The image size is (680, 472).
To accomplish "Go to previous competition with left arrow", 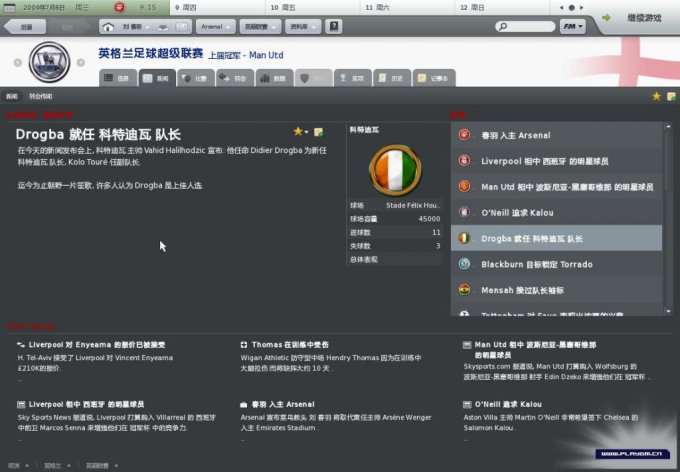I will point(18,62).
